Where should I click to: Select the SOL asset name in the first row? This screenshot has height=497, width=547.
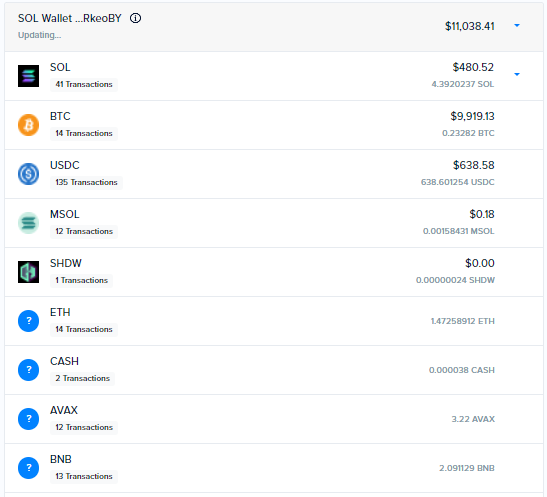coord(60,67)
